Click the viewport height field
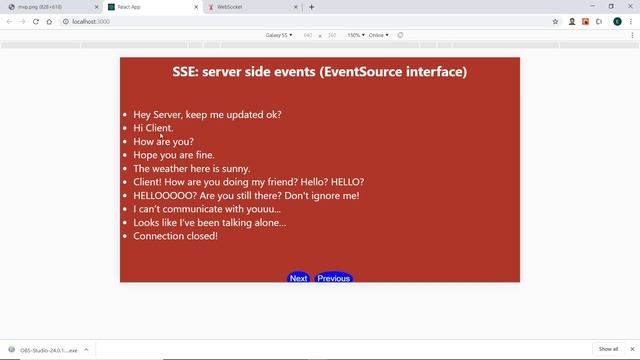 pos(332,36)
